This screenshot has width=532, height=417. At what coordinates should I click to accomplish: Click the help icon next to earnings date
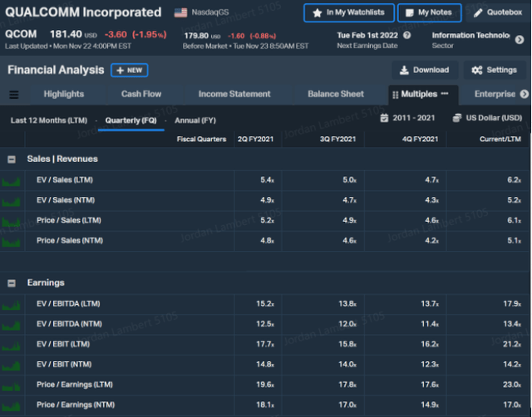pos(407,35)
